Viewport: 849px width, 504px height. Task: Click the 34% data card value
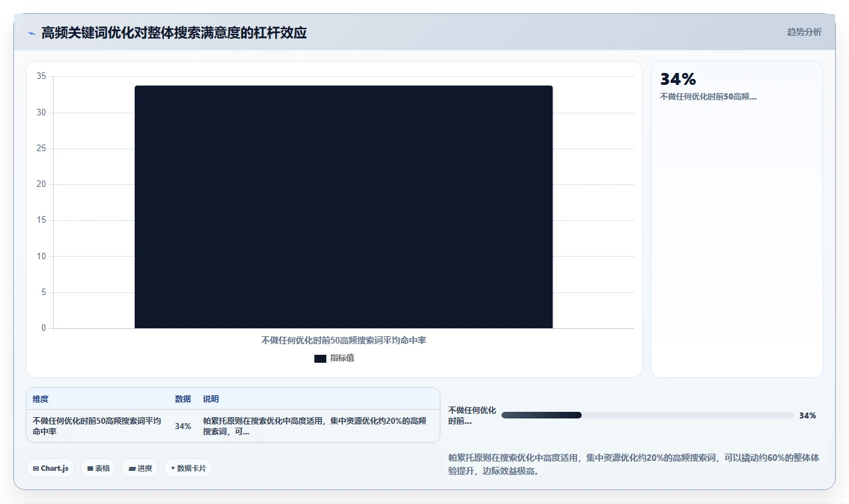pyautogui.click(x=678, y=80)
